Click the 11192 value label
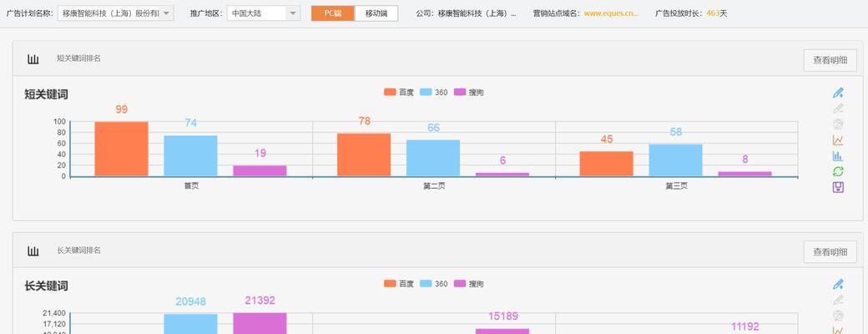This screenshot has width=868, height=334. click(745, 326)
